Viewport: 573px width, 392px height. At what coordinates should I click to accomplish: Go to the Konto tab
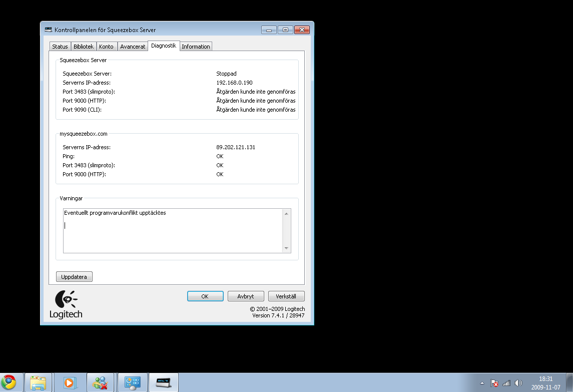tap(106, 47)
